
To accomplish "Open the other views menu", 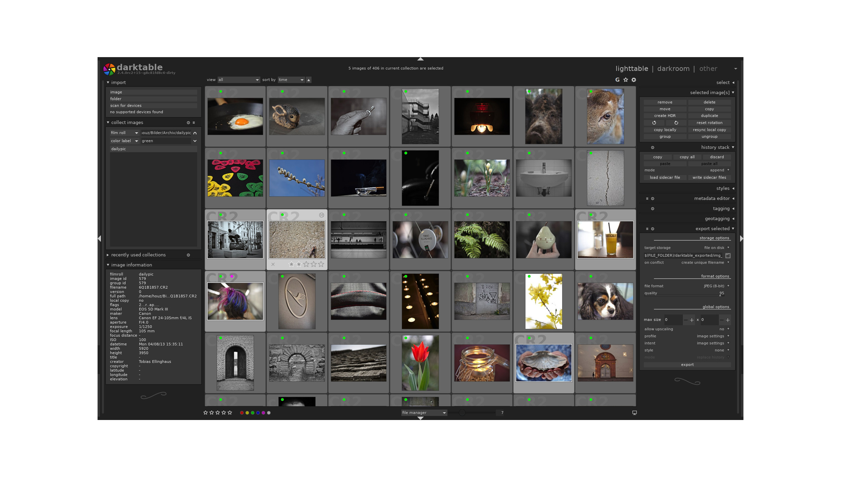I will (708, 69).
